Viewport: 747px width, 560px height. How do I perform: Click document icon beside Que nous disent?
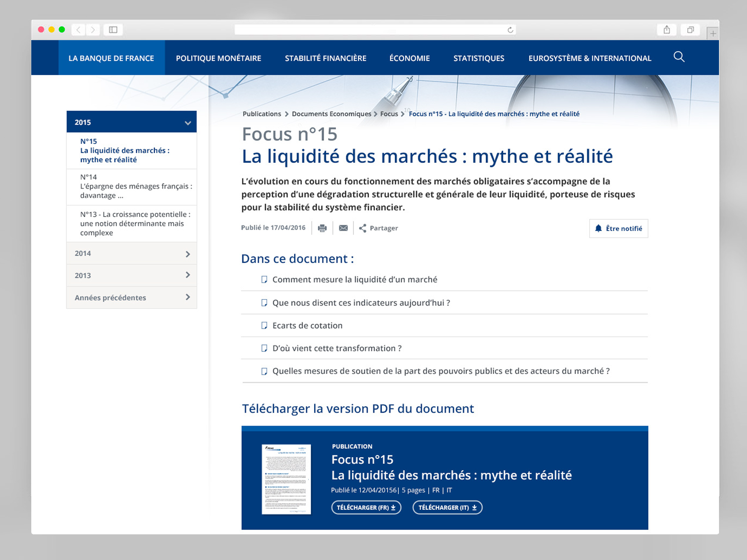[264, 303]
